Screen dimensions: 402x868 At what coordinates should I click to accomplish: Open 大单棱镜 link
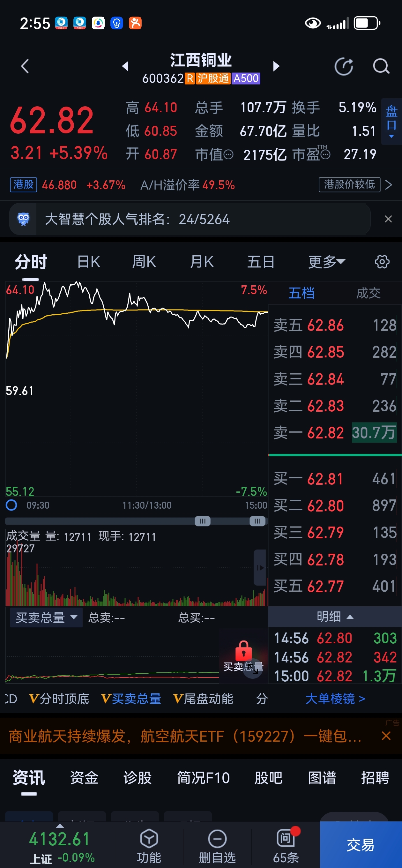tap(335, 699)
